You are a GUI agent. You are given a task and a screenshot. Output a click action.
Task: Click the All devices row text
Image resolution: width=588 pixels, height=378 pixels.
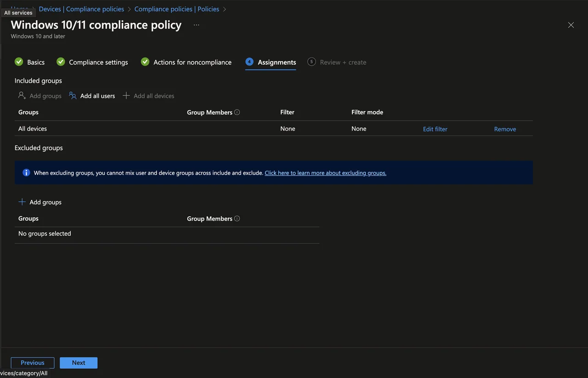[x=33, y=129]
